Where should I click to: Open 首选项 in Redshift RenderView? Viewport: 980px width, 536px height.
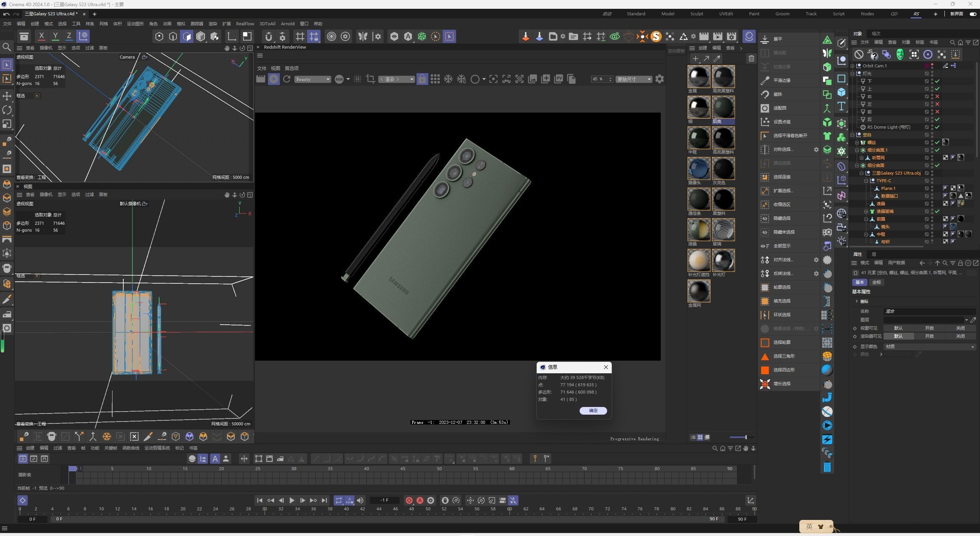tap(292, 68)
